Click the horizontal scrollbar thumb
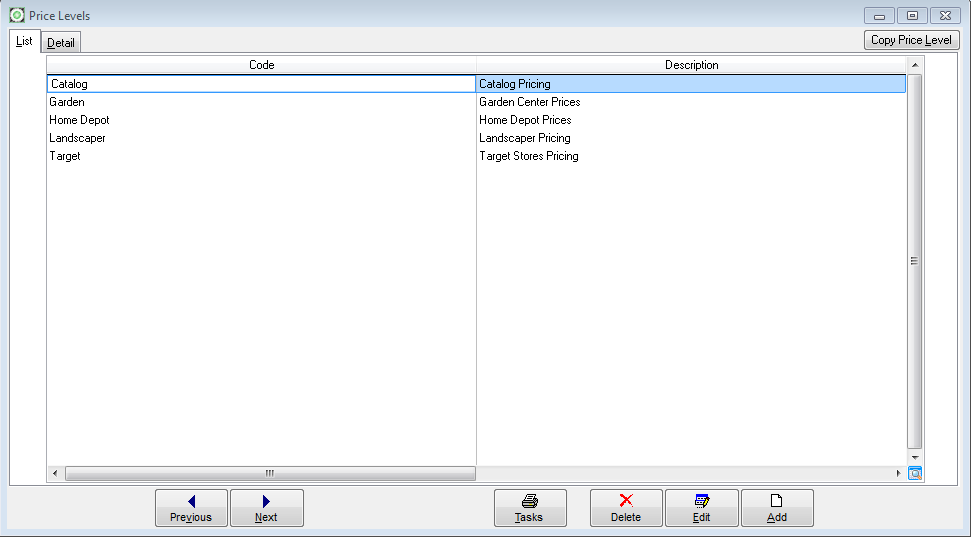Viewport: 971px width, 537px height. coord(270,473)
